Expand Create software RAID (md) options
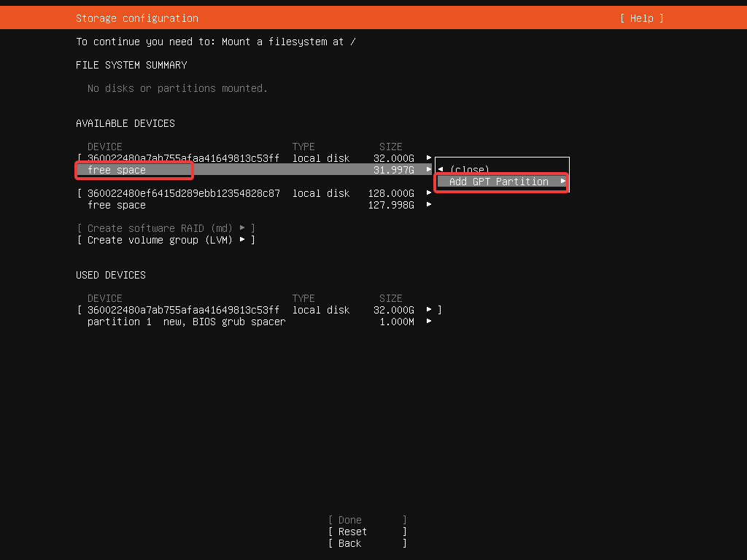The height and width of the screenshot is (560, 747). point(244,228)
